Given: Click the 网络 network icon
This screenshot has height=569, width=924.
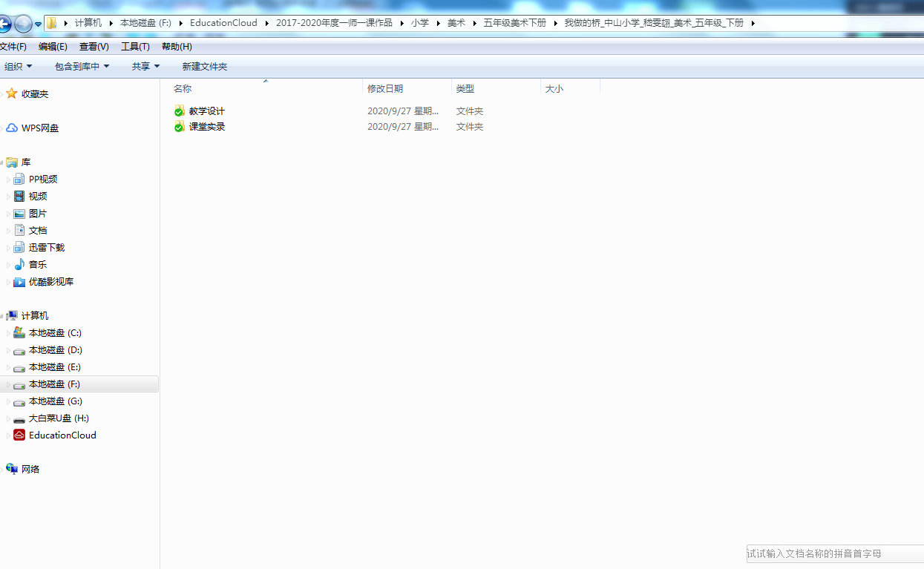Looking at the screenshot, I should click(12, 469).
